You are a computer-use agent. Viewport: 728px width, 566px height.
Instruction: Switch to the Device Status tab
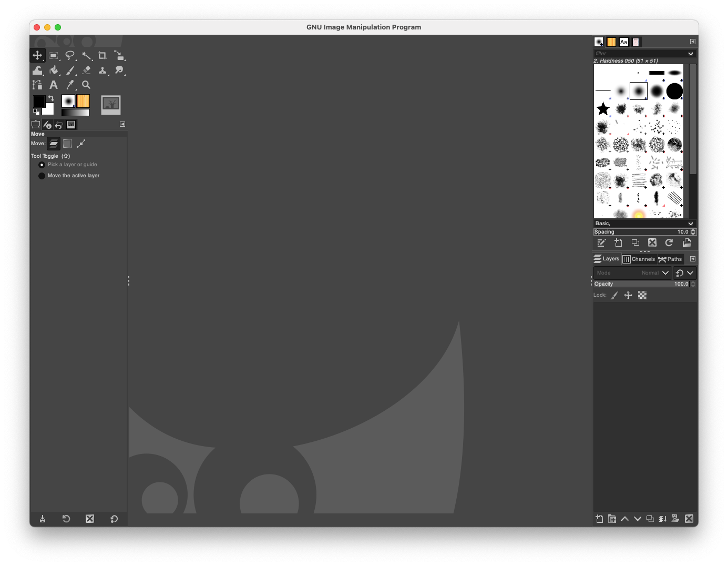click(x=47, y=125)
